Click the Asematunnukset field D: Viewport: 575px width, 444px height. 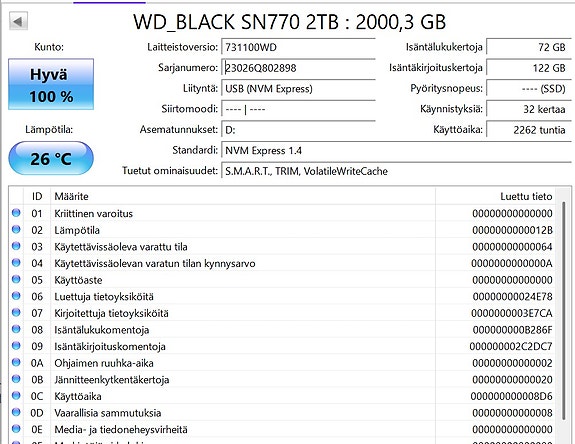click(x=299, y=130)
